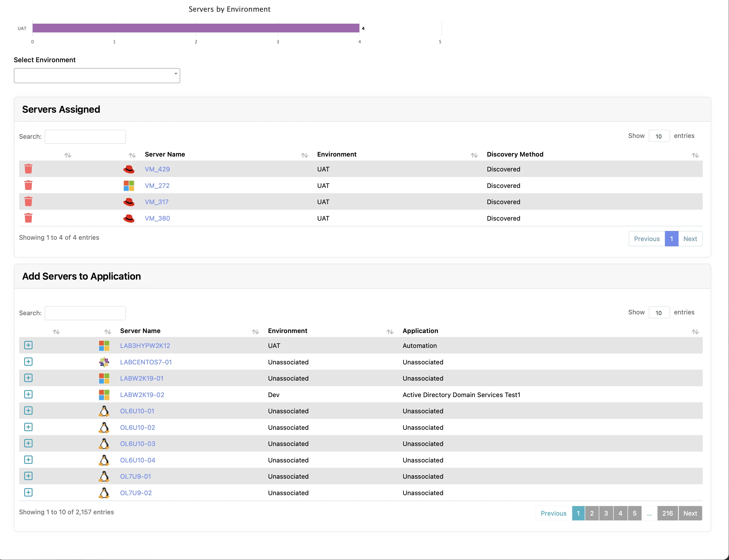Image resolution: width=729 pixels, height=560 pixels.
Task: Add LABCENTOS7-01 using the plus icon
Action: click(x=28, y=362)
